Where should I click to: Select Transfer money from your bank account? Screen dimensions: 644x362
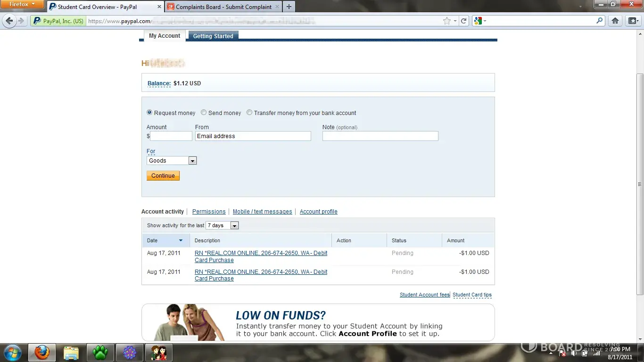point(249,113)
